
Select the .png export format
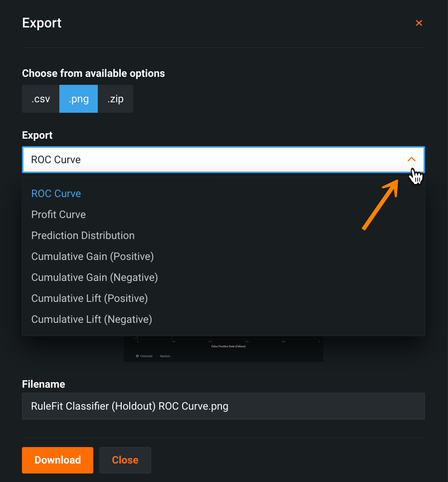tap(78, 99)
